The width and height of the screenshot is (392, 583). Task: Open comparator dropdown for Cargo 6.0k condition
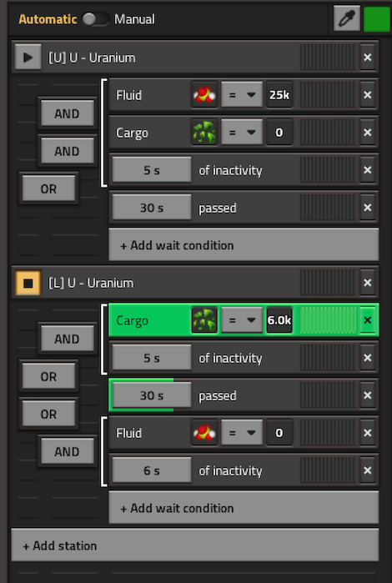tap(242, 320)
